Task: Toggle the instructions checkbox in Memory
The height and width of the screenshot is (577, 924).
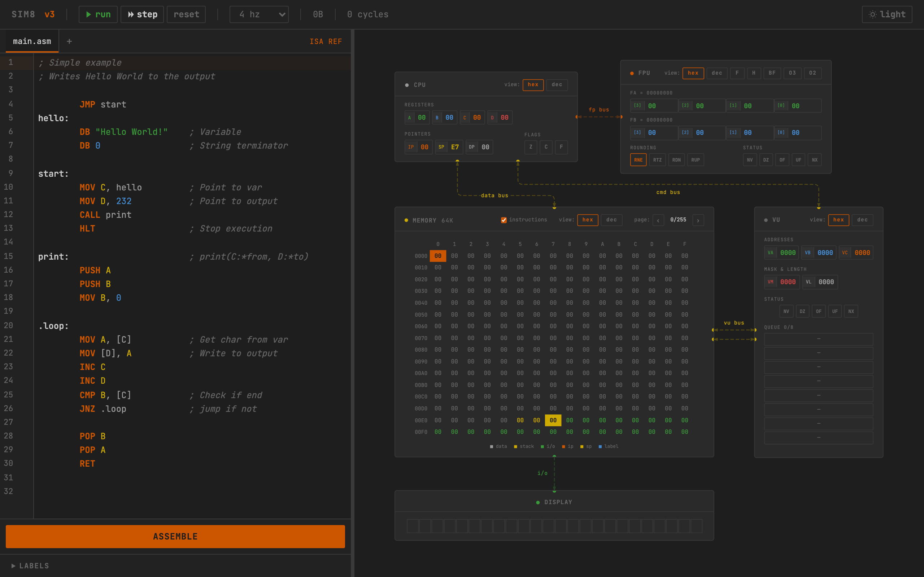Action: pyautogui.click(x=504, y=220)
